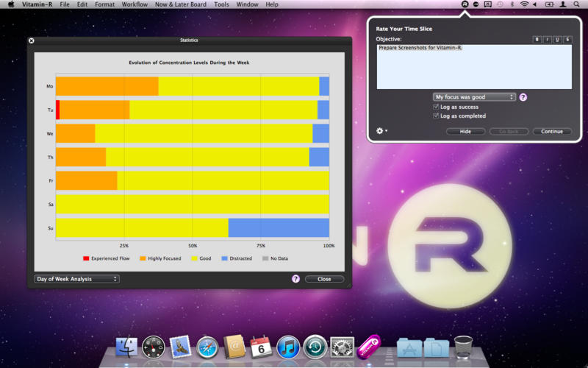
Task: Apply bold formatting to objective text
Action: [537, 39]
